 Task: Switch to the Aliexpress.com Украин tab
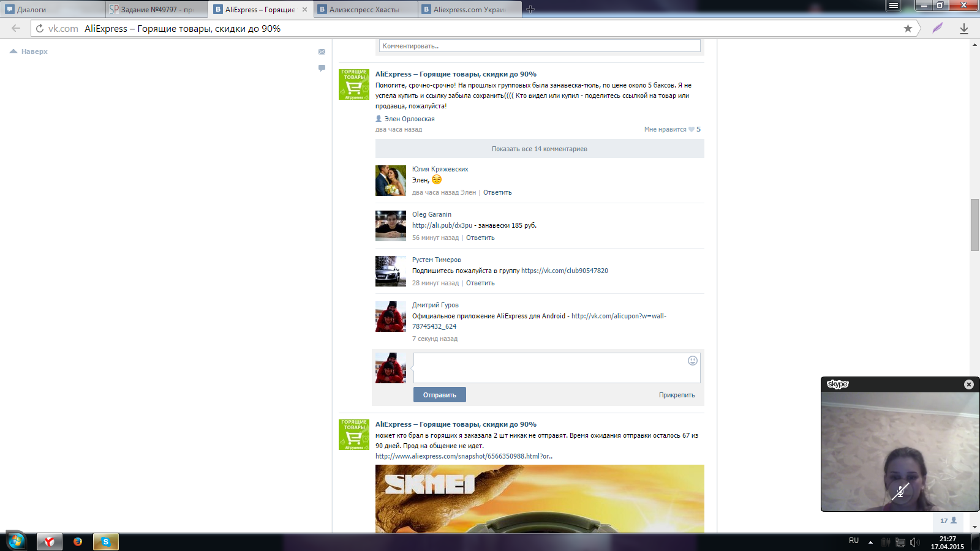[470, 9]
